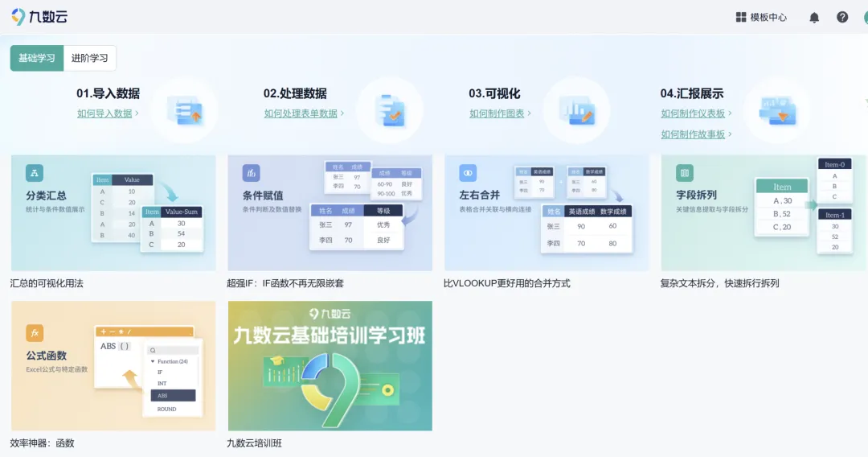Open the help question mark icon

tap(842, 17)
